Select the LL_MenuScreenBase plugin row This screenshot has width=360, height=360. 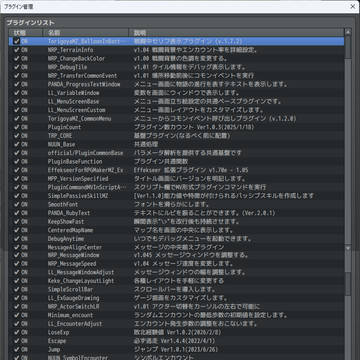pyautogui.click(x=177, y=101)
